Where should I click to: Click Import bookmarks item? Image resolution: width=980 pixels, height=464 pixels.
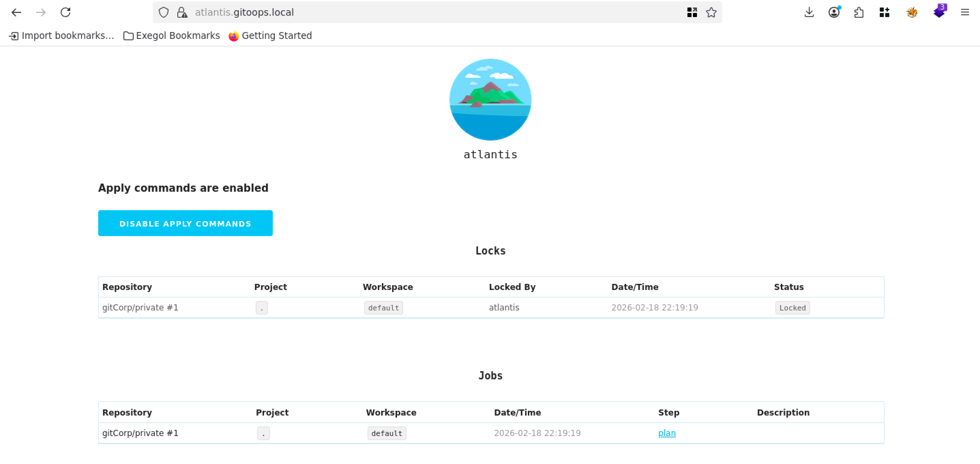(61, 36)
